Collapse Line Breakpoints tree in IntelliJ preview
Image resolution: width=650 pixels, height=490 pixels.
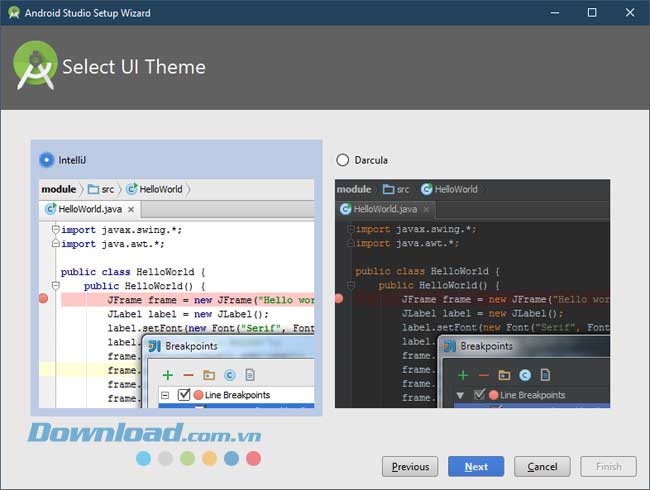point(165,395)
